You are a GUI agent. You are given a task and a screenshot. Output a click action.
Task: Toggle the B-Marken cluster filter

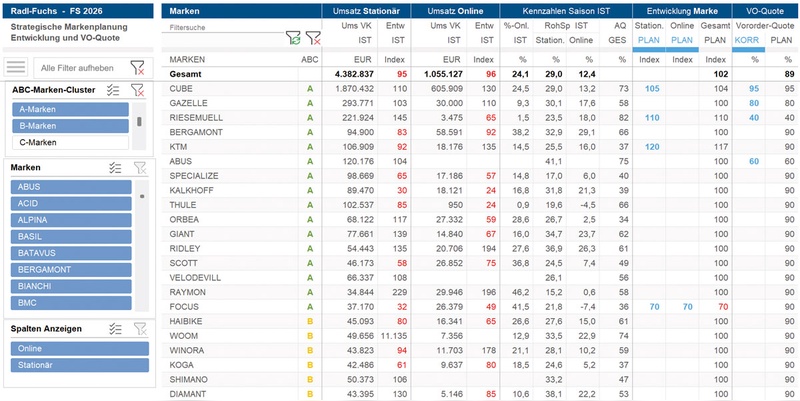pos(70,126)
